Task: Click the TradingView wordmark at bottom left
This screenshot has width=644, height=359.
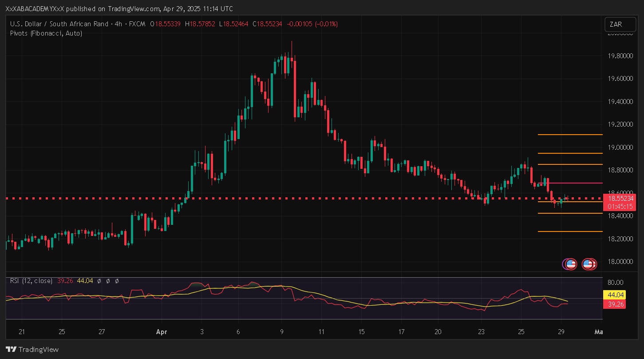Action: coord(39,350)
